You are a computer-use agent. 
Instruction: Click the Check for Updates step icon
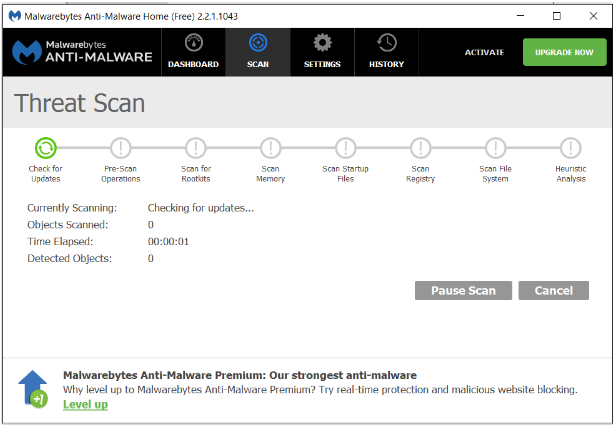46,149
